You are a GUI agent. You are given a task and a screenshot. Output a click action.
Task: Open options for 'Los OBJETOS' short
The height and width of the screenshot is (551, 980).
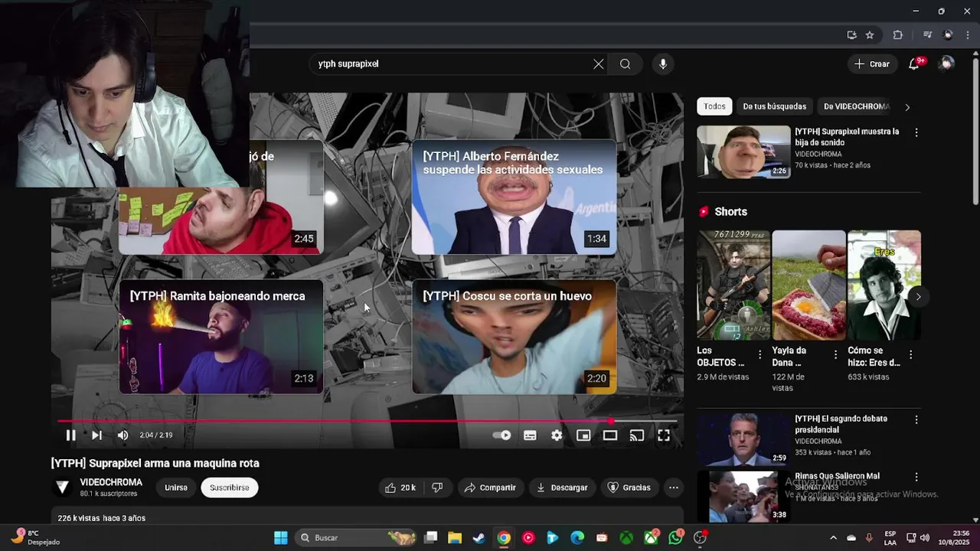(760, 354)
